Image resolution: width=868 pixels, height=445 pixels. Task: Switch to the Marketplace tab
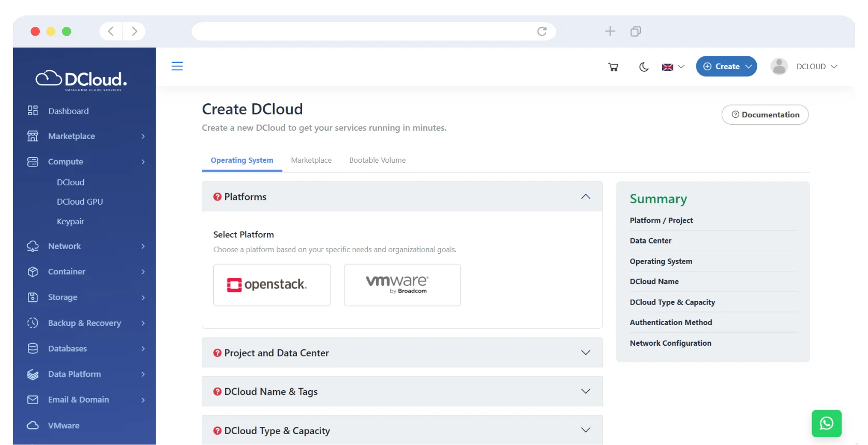click(x=311, y=160)
